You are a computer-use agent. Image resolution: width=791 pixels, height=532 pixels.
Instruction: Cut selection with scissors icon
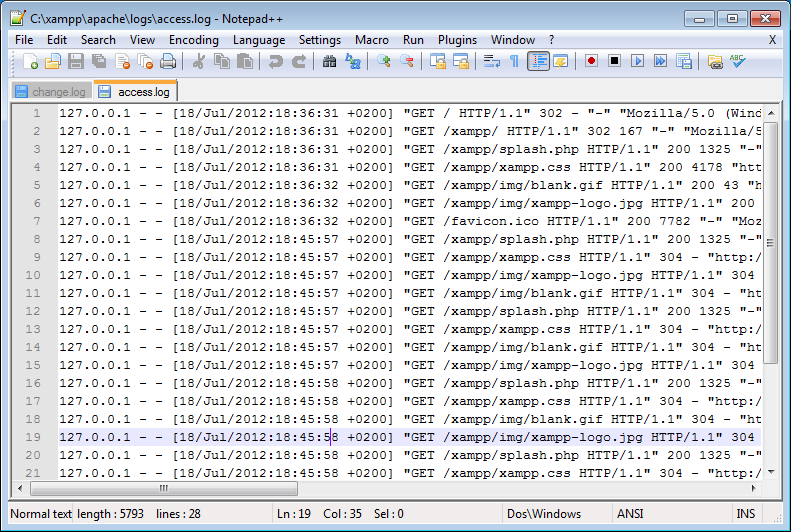pos(199,62)
